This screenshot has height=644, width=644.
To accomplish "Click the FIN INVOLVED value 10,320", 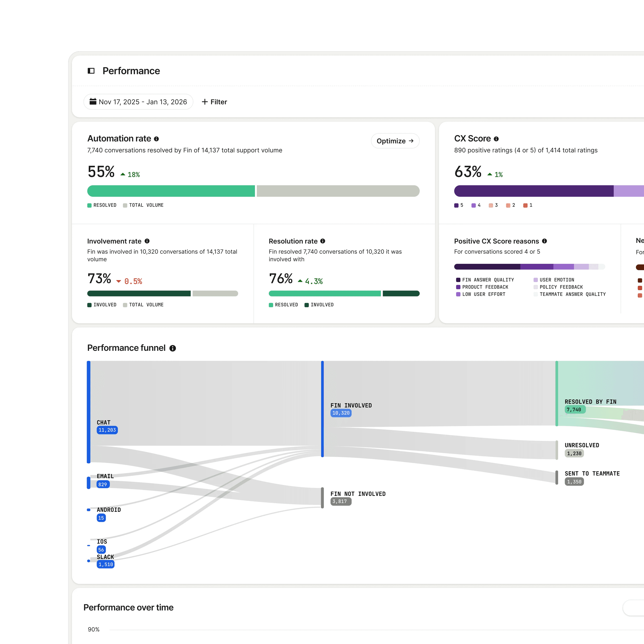I will (341, 413).
